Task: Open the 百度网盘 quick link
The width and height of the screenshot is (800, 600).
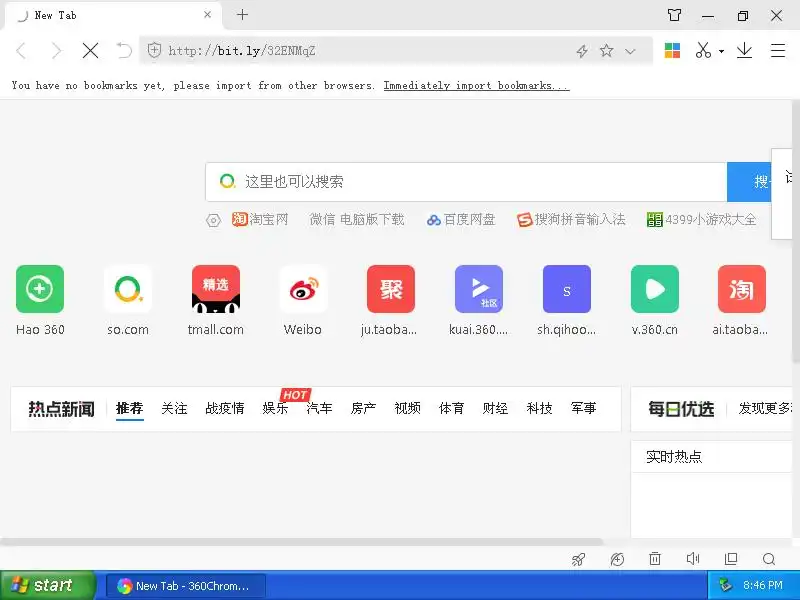Action: click(461, 219)
